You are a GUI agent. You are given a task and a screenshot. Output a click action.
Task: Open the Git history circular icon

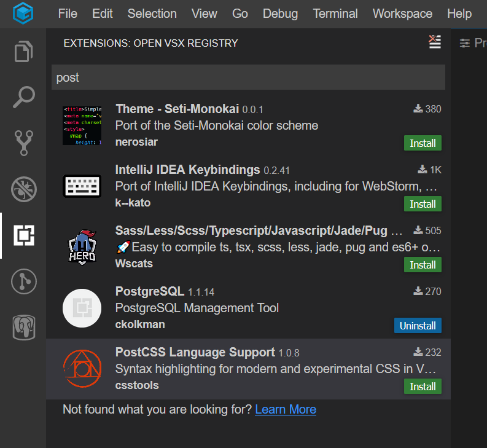[23, 281]
